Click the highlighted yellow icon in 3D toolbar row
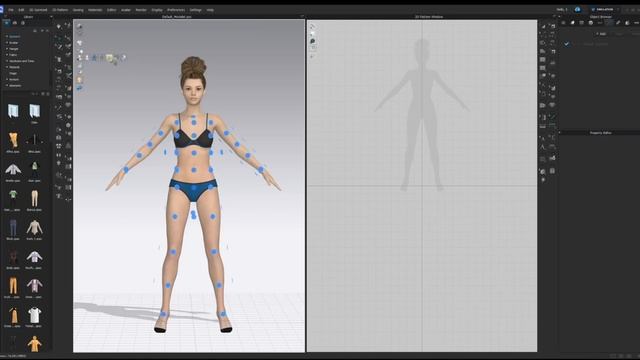 [x=109, y=58]
